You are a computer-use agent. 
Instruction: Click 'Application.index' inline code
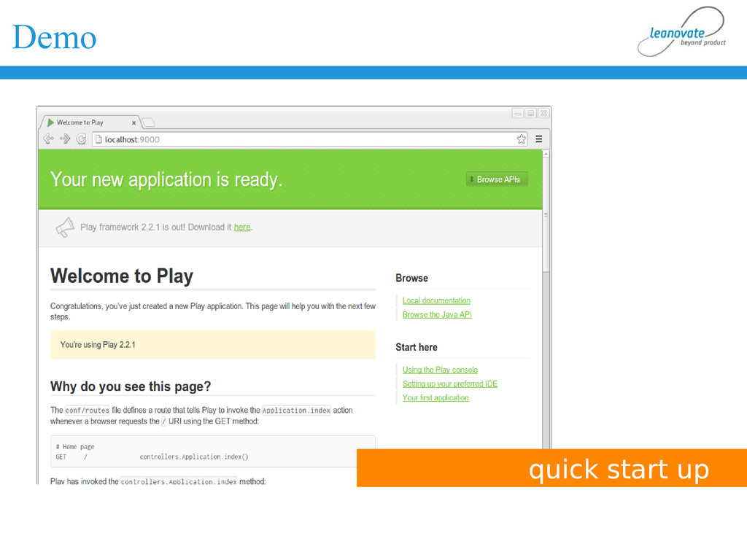pyautogui.click(x=296, y=410)
